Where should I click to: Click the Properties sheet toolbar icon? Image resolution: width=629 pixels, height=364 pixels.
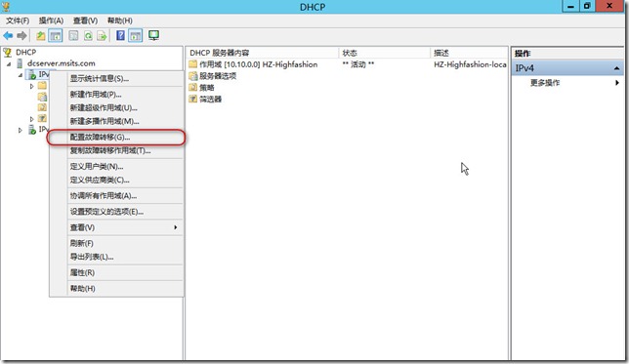click(x=73, y=36)
